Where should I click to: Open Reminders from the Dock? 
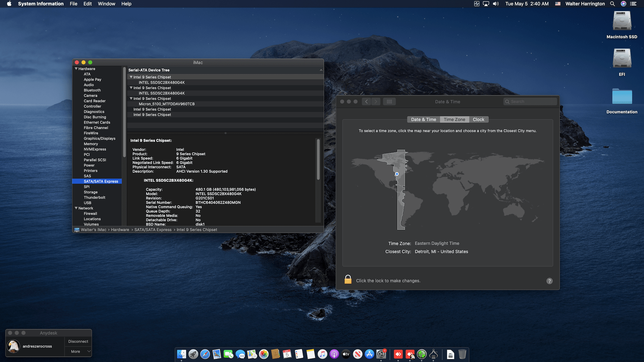tap(299, 354)
